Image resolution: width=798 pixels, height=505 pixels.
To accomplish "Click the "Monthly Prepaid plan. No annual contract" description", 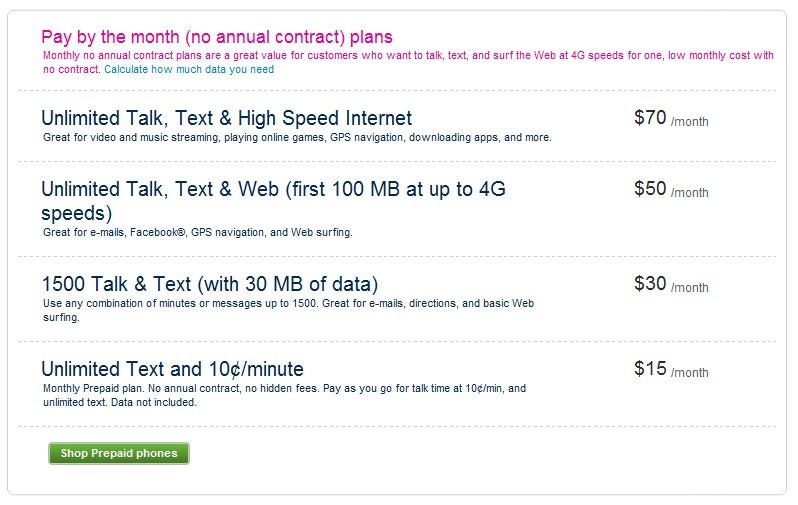I will pos(284,388).
